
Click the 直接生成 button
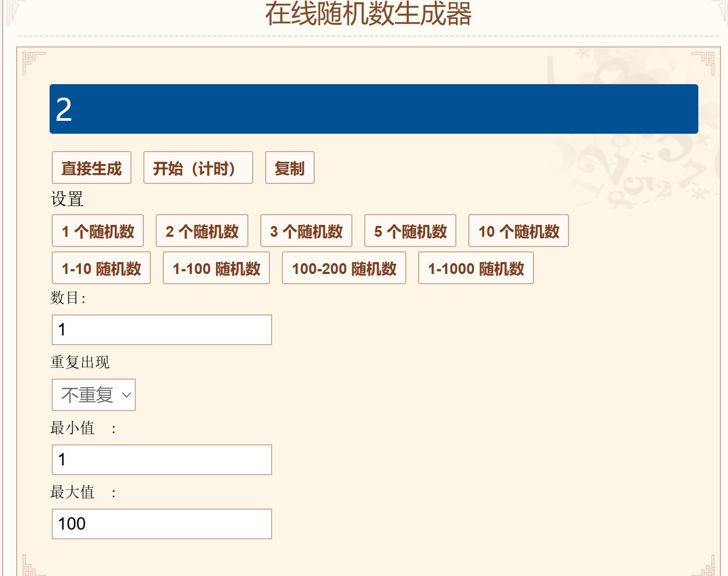coord(92,168)
